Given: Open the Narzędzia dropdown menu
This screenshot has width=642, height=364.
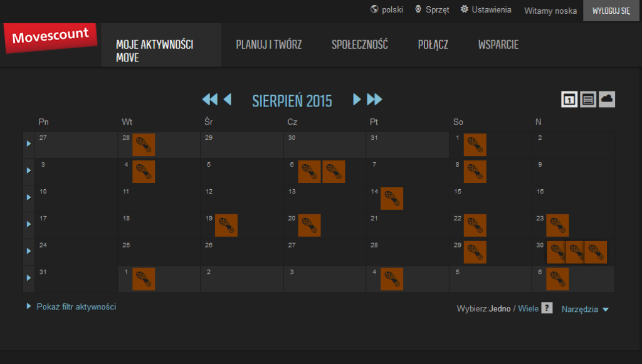Looking at the screenshot, I should coord(585,309).
